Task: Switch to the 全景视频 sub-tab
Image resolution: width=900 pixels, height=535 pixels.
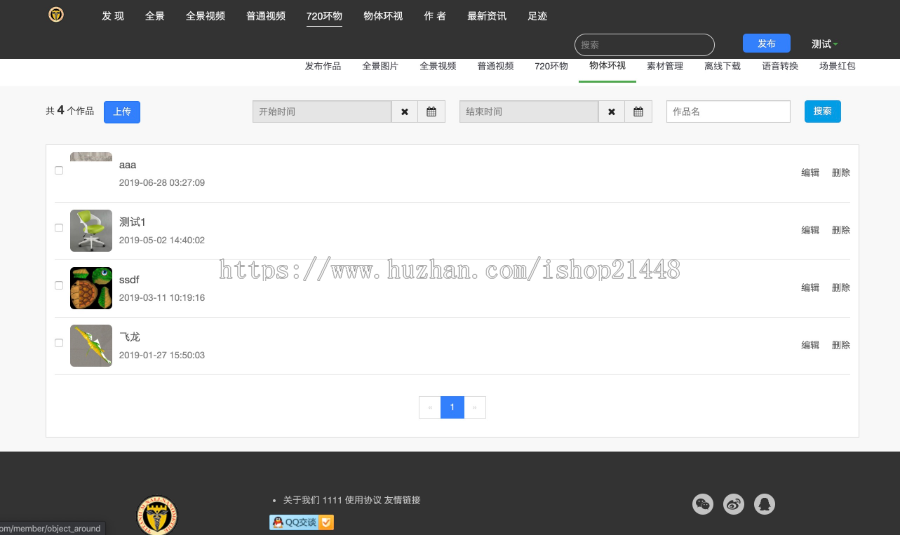Action: click(x=437, y=66)
